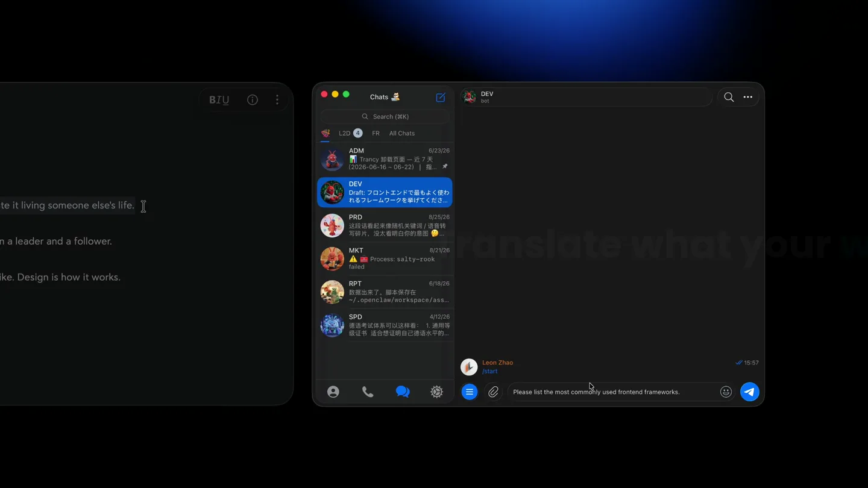The image size is (868, 488).
Task: Open the RPT chat
Action: pos(385,292)
